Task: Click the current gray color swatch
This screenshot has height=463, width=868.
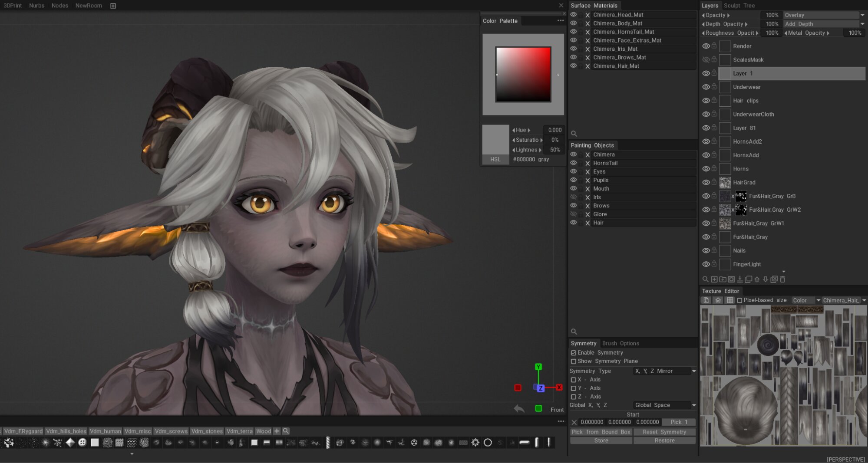Action: (495, 140)
